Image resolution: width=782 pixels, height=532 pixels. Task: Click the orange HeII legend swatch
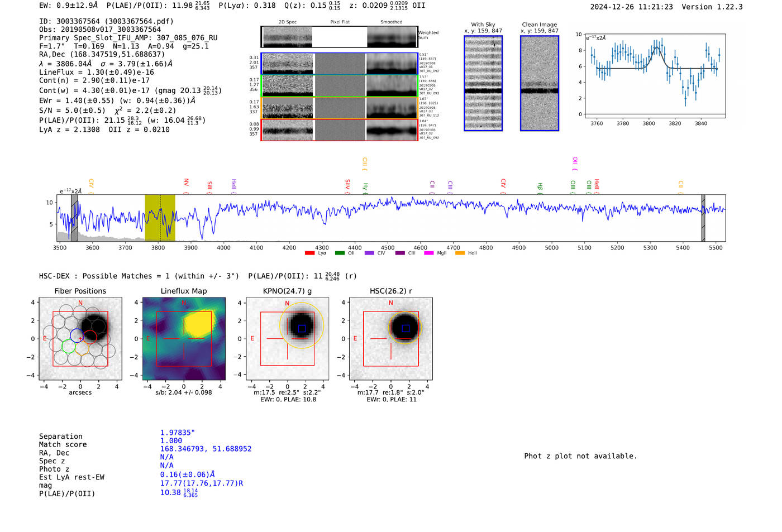[x=460, y=253]
